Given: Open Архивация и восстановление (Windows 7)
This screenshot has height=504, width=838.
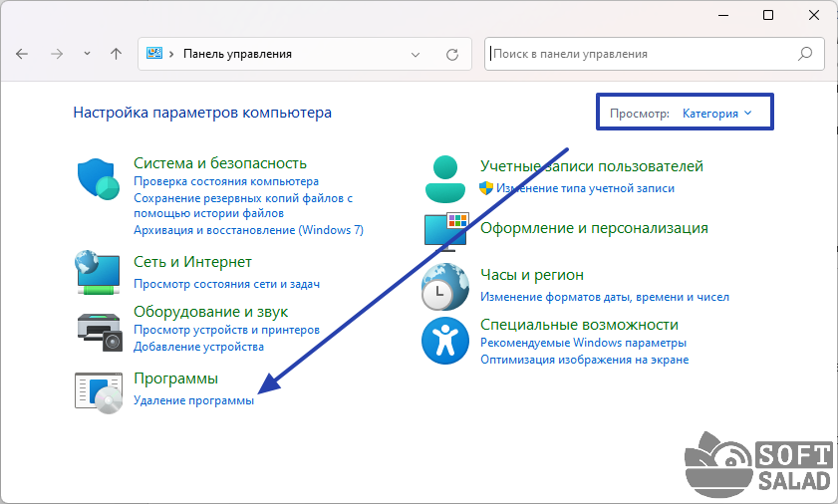Looking at the screenshot, I should pos(248,230).
